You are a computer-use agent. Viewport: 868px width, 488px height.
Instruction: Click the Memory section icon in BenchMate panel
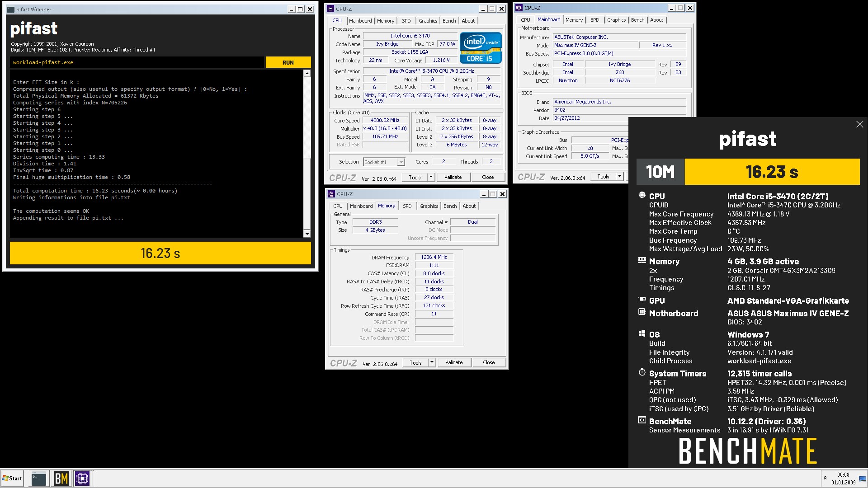tap(642, 260)
